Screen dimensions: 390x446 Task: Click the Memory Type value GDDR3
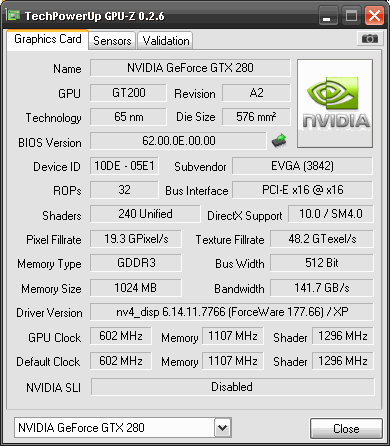coord(136,263)
